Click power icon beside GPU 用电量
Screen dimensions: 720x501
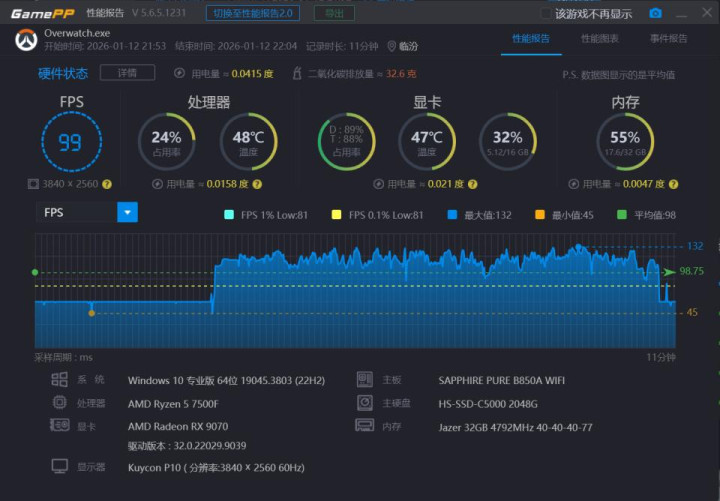coord(378,184)
